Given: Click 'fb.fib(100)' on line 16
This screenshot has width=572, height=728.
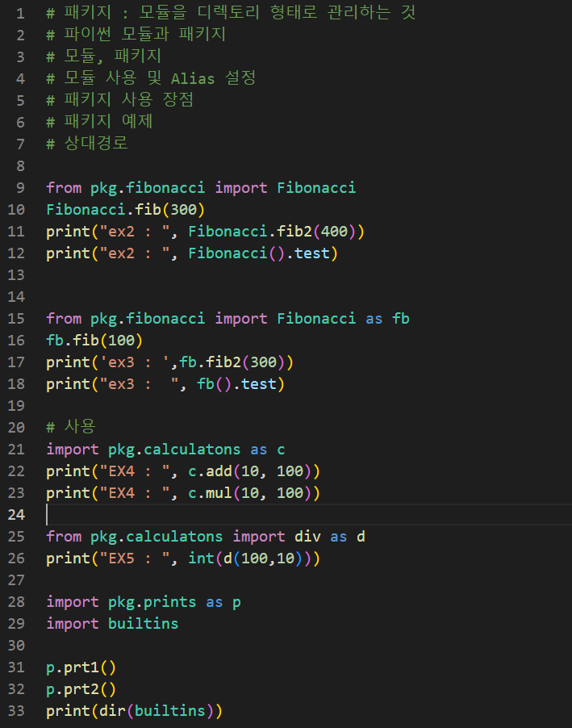Looking at the screenshot, I should click(94, 341).
